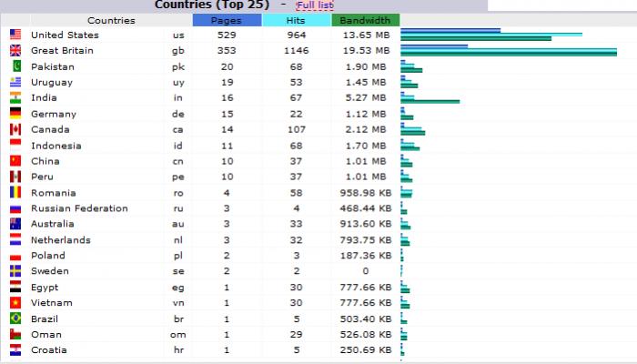Click the Germany flag icon
This screenshot has width=637, height=364.
(15, 114)
